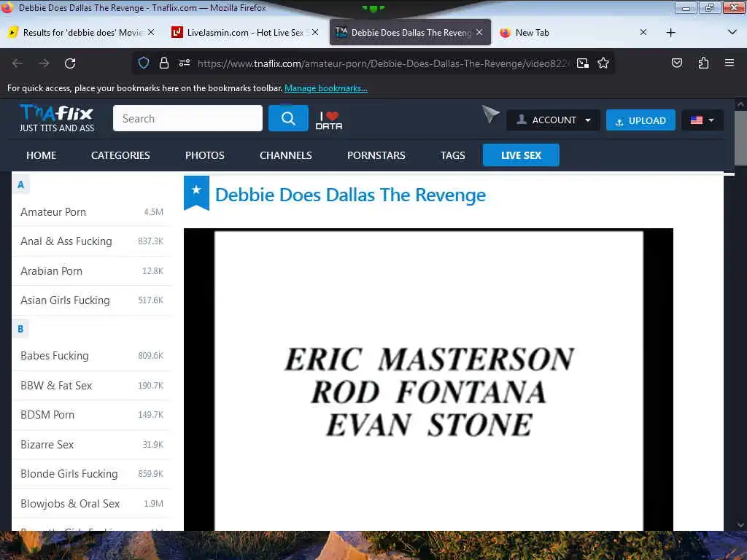The width and height of the screenshot is (747, 560).
Task: Save page to Pocket
Action: click(x=677, y=63)
